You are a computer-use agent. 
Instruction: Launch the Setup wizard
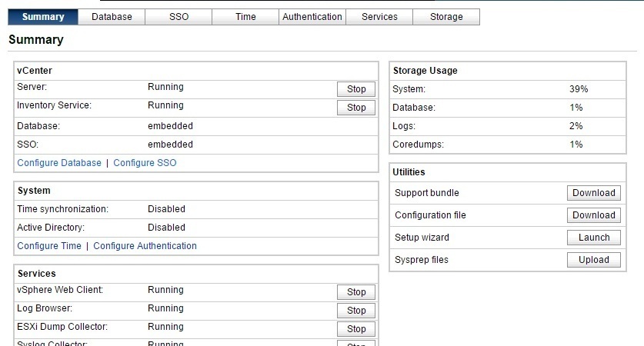(594, 238)
